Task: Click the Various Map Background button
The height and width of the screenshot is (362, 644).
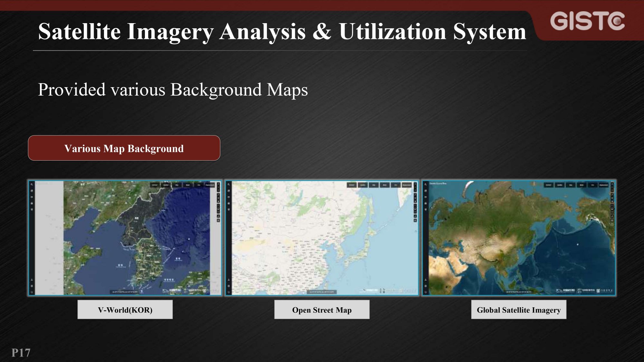Action: pos(124,148)
